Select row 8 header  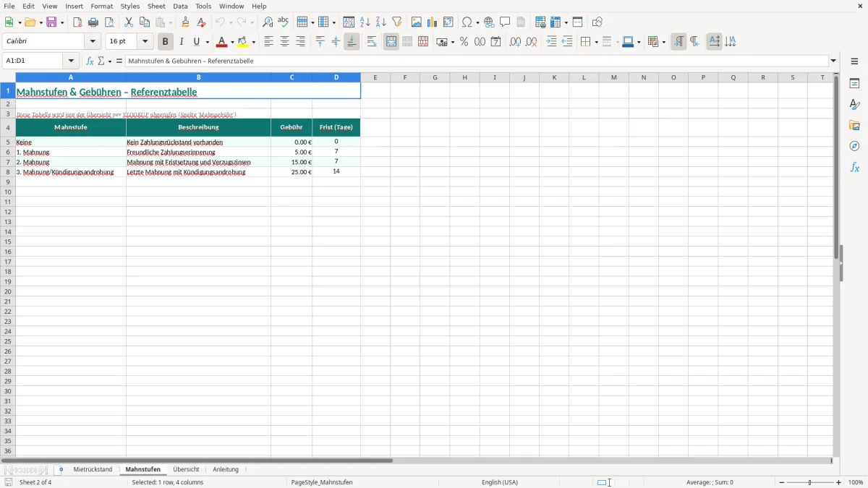pyautogui.click(x=7, y=172)
